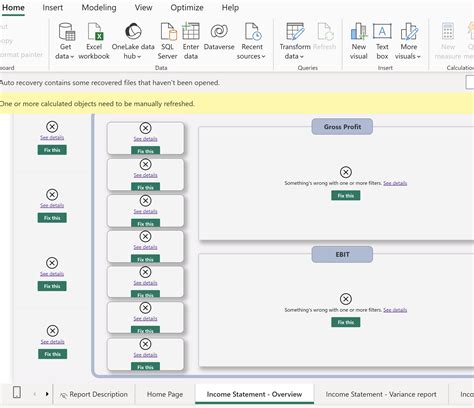Click the Data group label in ribbon

(x=161, y=68)
